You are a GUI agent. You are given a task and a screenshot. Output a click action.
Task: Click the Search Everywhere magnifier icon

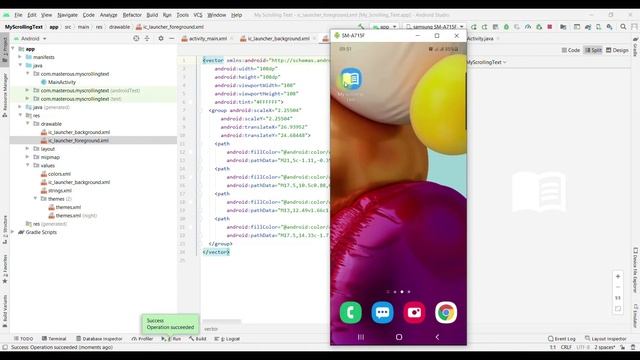(x=623, y=27)
